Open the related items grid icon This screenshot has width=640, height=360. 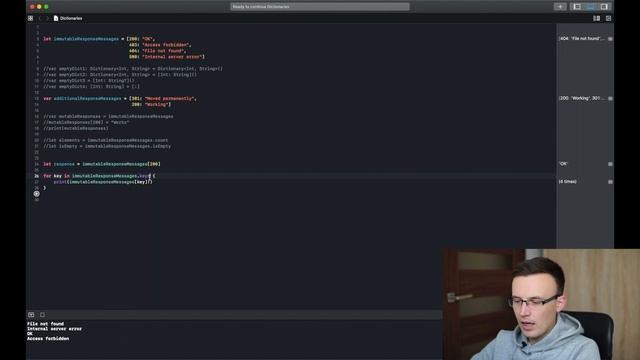[31, 18]
